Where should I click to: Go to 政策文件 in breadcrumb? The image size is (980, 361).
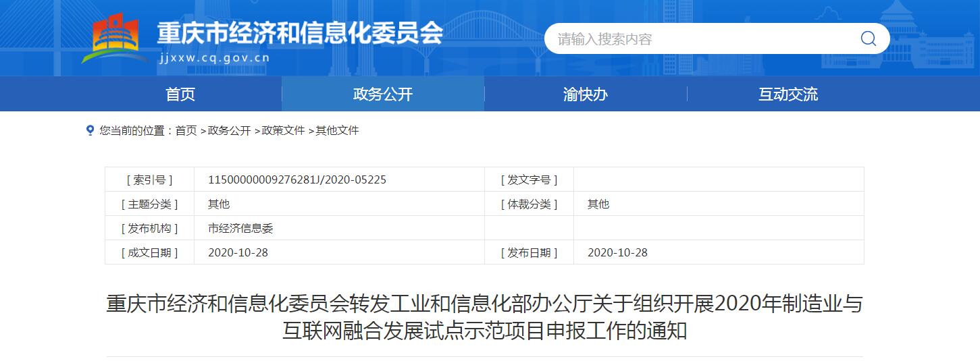click(x=283, y=131)
